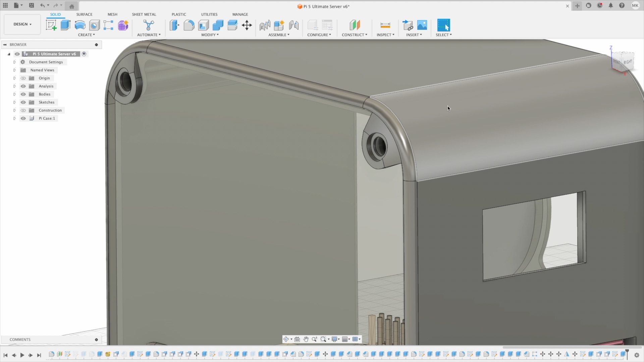Click the Insert Canvas image icon
The height and width of the screenshot is (362, 644).
coord(422,25)
